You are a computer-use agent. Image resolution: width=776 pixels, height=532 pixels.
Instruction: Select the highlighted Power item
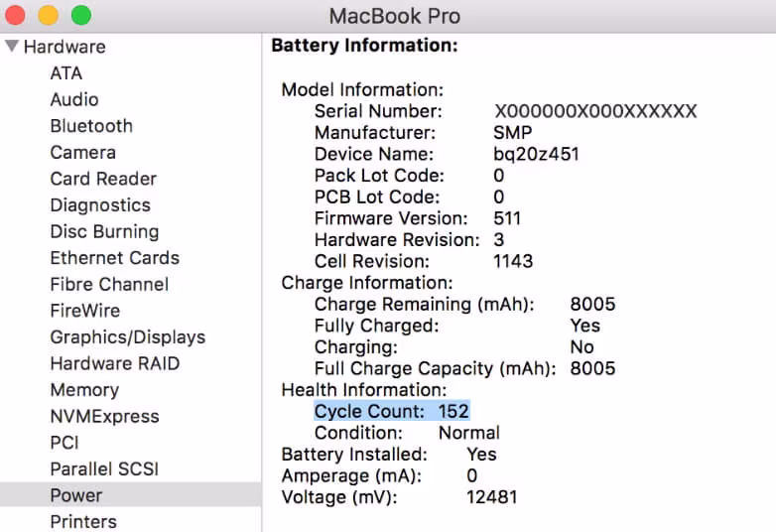pos(76,494)
